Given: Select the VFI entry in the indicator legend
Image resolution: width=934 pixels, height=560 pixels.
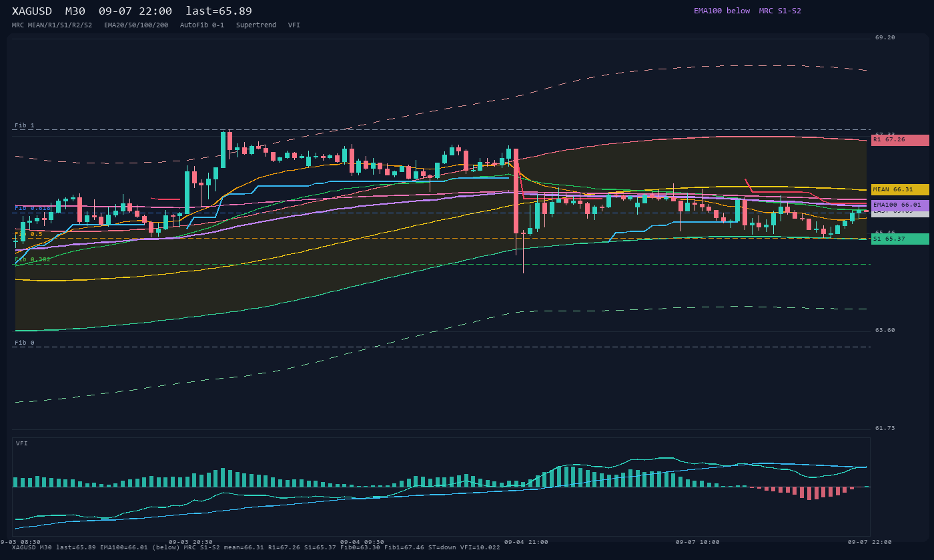Looking at the screenshot, I should [x=294, y=25].
